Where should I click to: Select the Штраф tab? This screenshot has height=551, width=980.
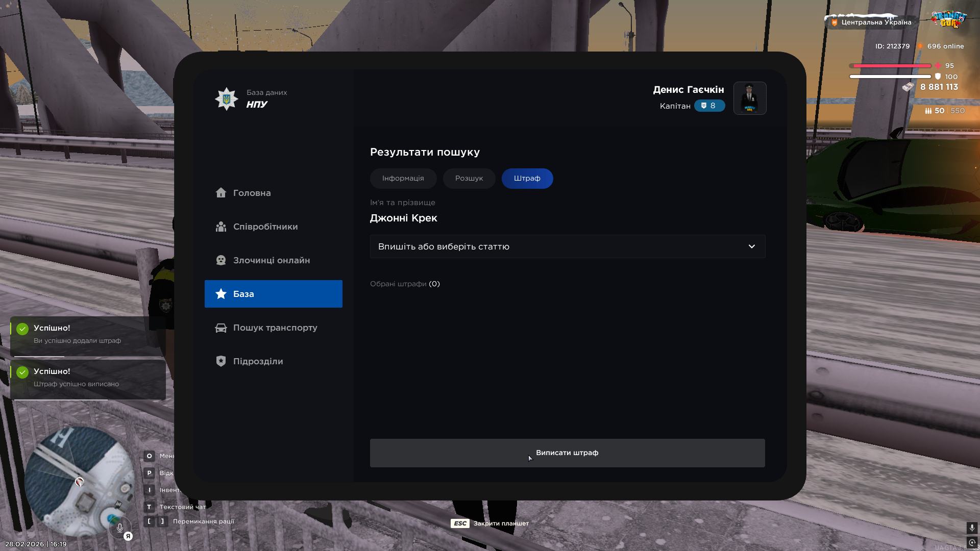527,179
